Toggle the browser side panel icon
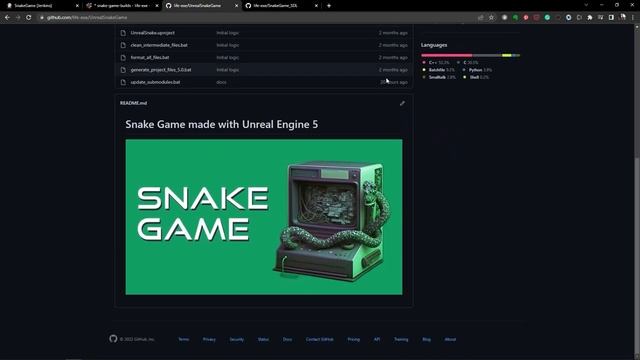The image size is (640, 360). 611,18
